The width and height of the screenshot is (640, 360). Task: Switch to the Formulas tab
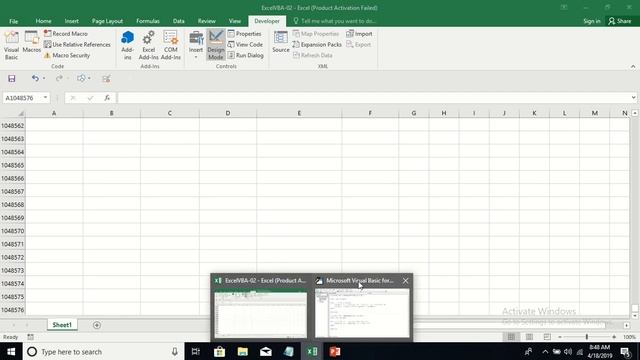coord(148,21)
